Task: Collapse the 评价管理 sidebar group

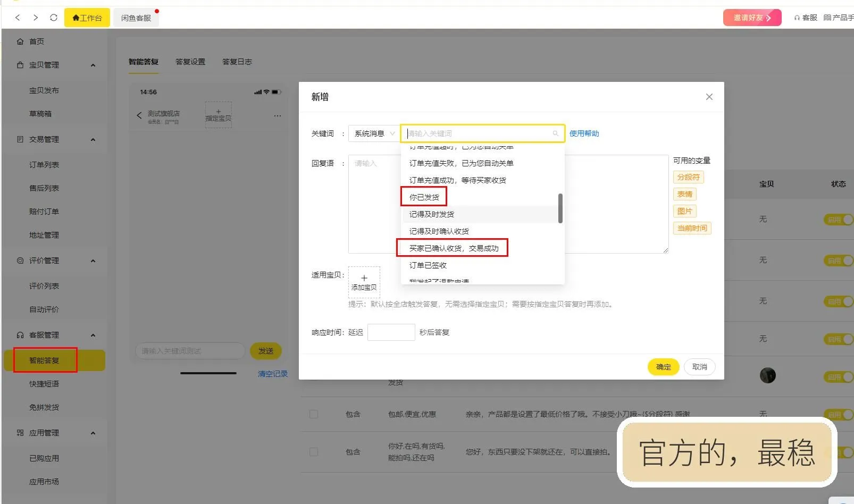Action: pos(93,261)
